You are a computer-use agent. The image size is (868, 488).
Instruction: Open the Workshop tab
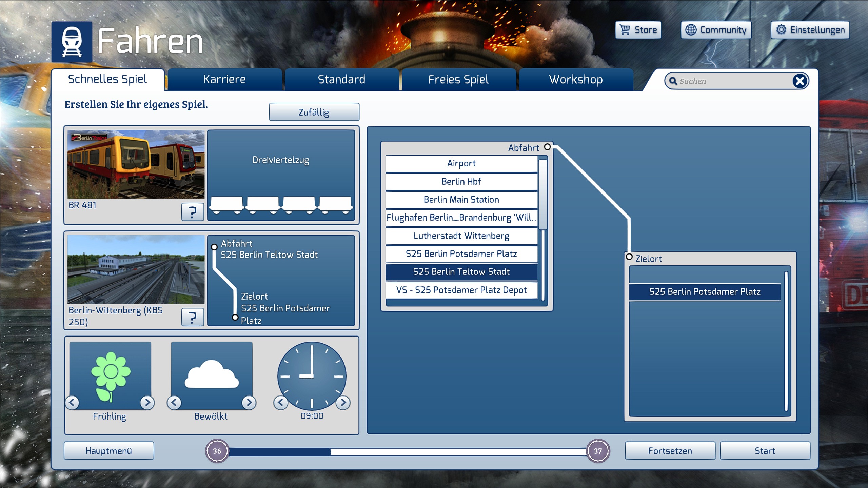[x=576, y=79]
